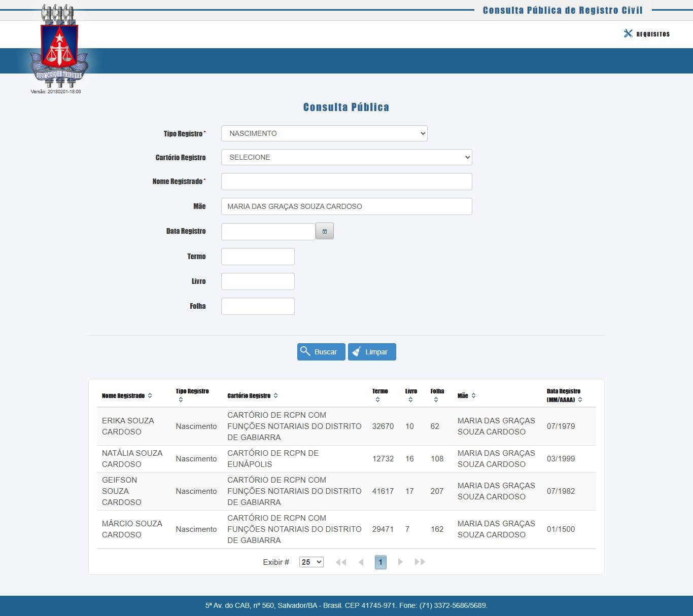The width and height of the screenshot is (693, 616).
Task: Open the Tipo Registro dropdown
Action: point(324,133)
